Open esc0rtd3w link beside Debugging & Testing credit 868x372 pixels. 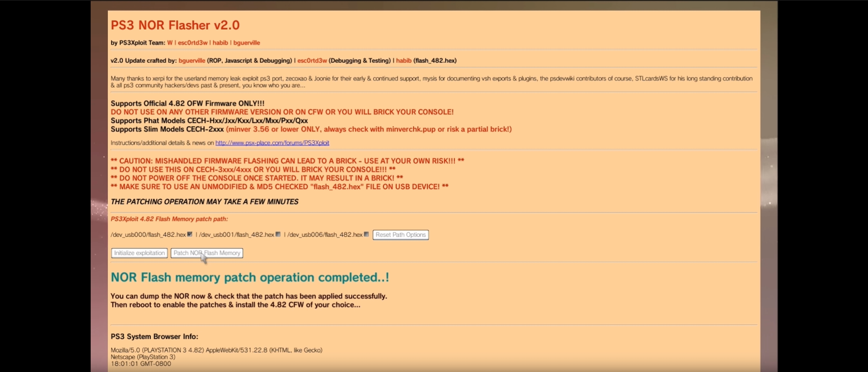(x=312, y=60)
